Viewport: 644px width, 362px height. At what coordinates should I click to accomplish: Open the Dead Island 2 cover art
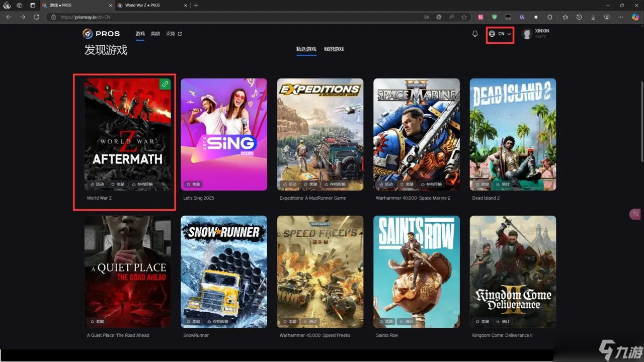coord(513,134)
